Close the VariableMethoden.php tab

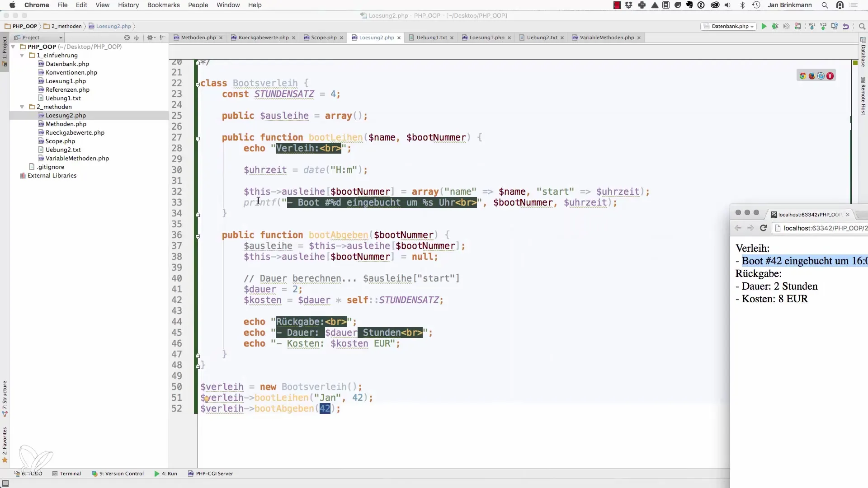[x=639, y=38]
